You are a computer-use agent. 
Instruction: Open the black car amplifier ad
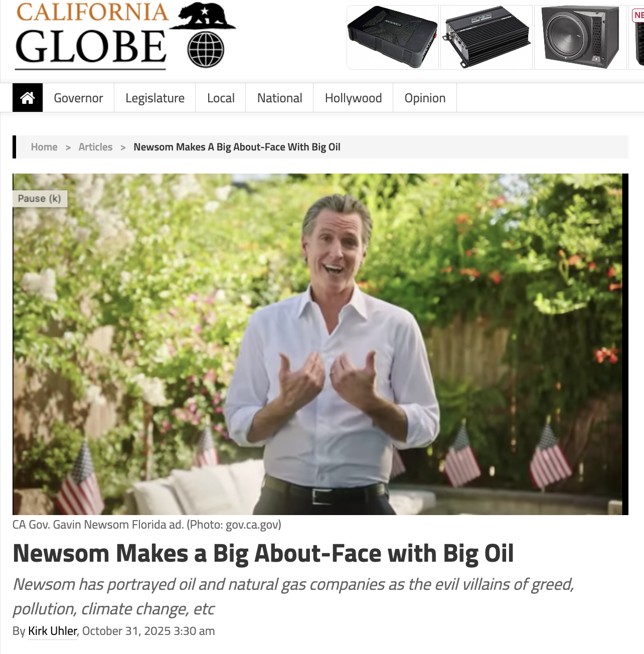[x=487, y=37]
